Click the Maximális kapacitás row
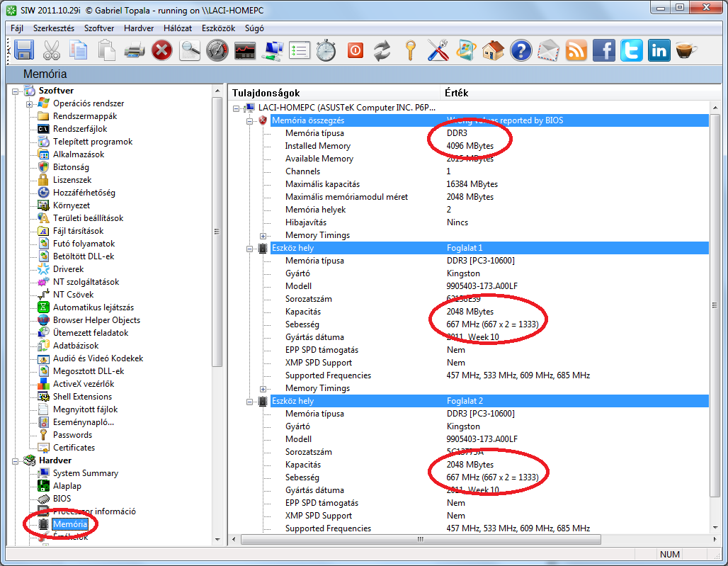728x566 pixels. (x=489, y=184)
